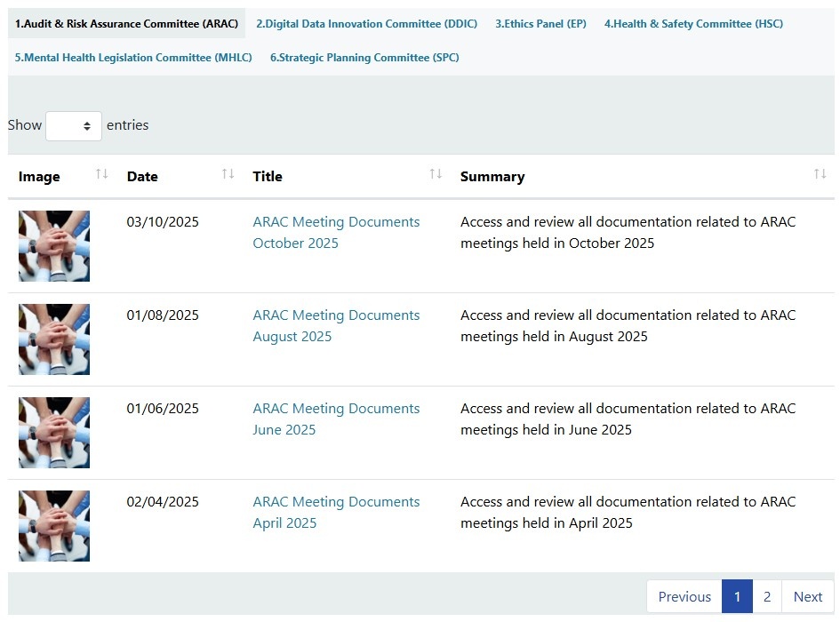Open the Show entries dropdown
Image resolution: width=840 pixels, height=622 pixels.
(x=74, y=126)
